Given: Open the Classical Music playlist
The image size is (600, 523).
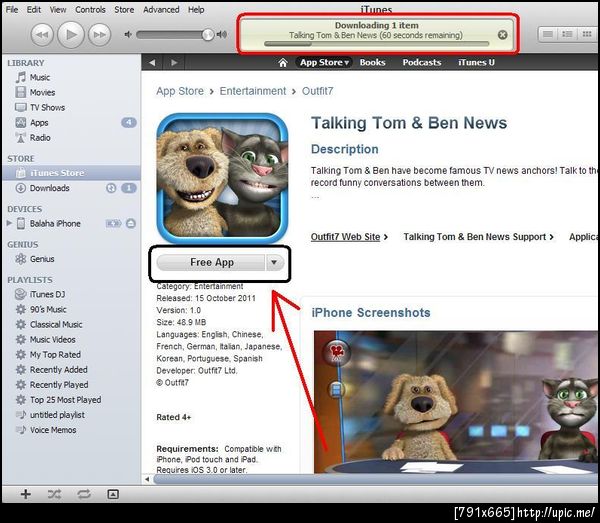Looking at the screenshot, I should [x=71, y=324].
